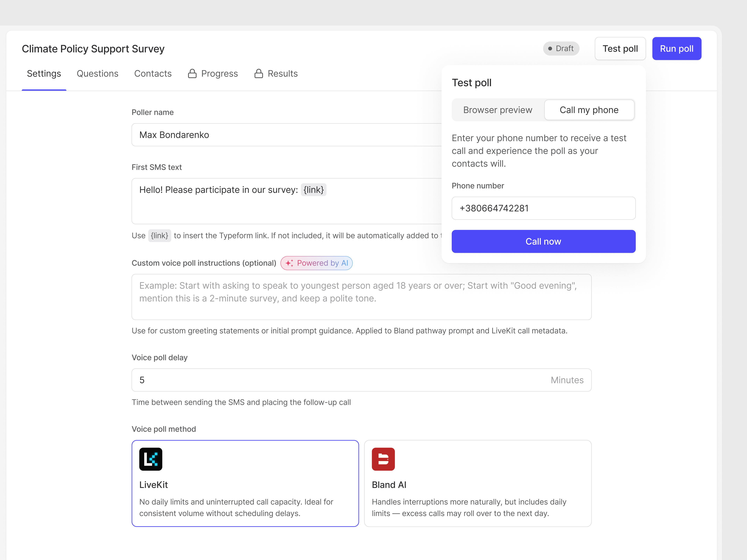Viewport: 747px width, 560px height.
Task: Click the Voice poll delay field
Action: pyautogui.click(x=362, y=380)
